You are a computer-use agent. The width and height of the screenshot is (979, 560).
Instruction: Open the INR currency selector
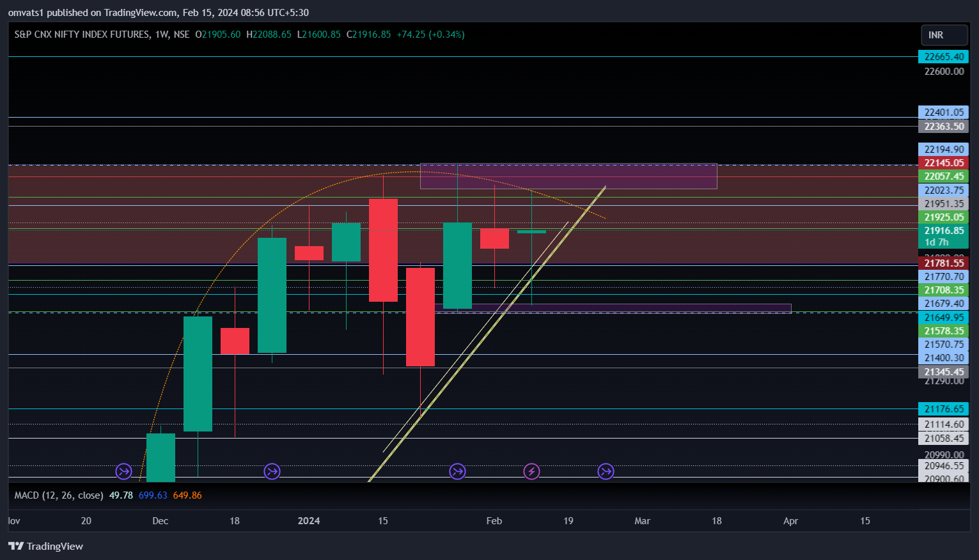[944, 35]
